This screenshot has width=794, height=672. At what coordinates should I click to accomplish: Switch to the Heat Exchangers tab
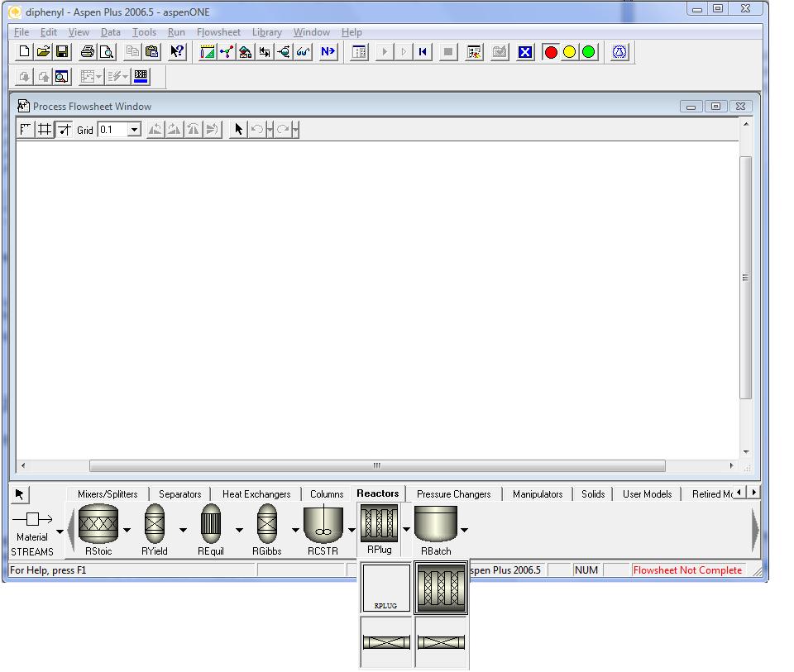(x=256, y=494)
